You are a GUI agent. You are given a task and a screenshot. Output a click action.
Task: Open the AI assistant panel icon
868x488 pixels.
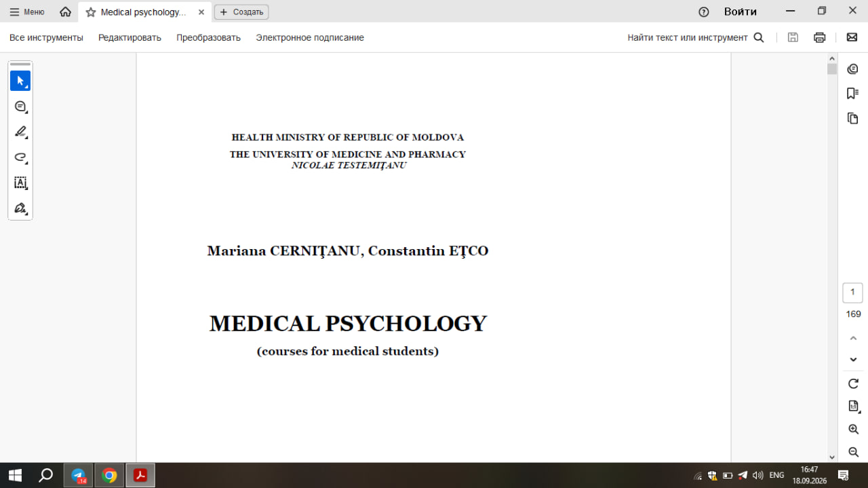(853, 69)
